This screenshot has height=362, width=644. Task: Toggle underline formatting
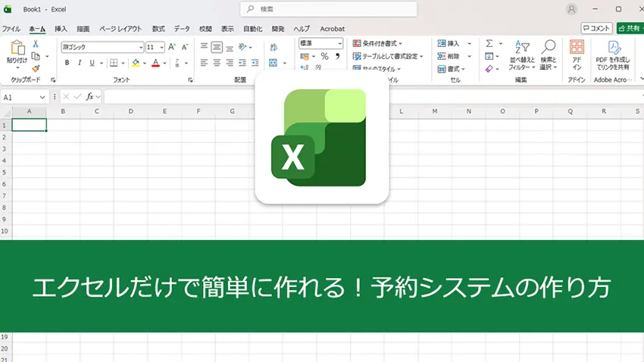[x=92, y=63]
